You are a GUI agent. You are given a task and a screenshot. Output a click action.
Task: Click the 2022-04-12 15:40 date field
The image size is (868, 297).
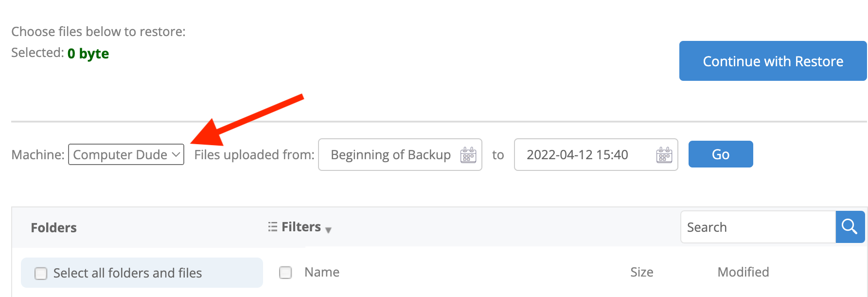(596, 155)
